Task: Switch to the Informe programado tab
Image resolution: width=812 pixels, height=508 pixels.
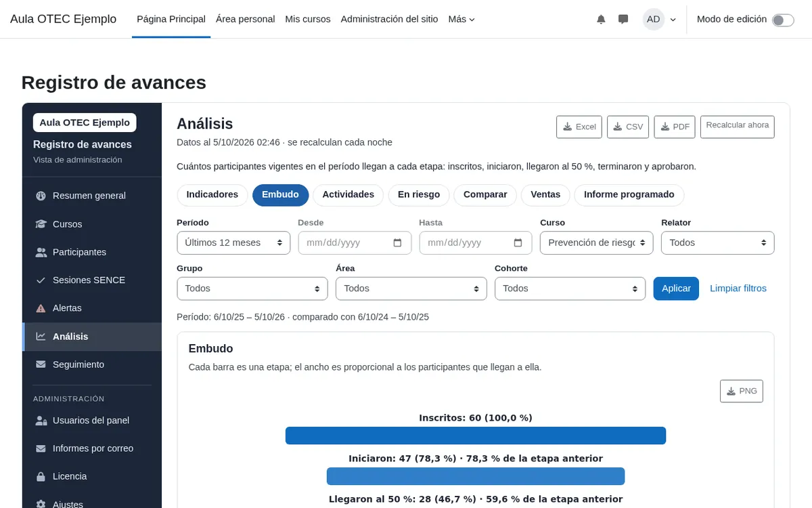Action: (629, 195)
